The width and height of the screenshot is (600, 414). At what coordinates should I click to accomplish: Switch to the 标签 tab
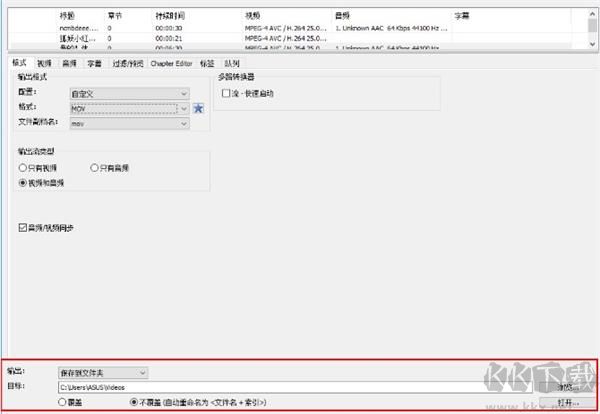click(x=207, y=64)
